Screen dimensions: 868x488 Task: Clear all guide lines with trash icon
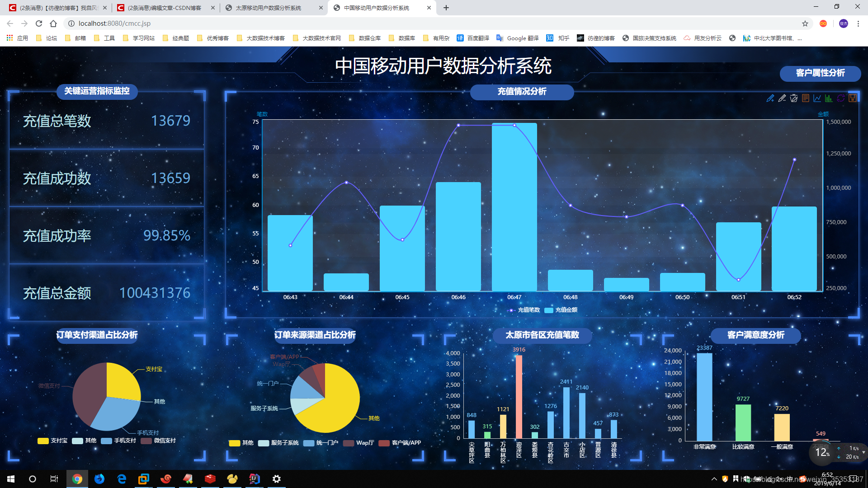[x=794, y=98]
